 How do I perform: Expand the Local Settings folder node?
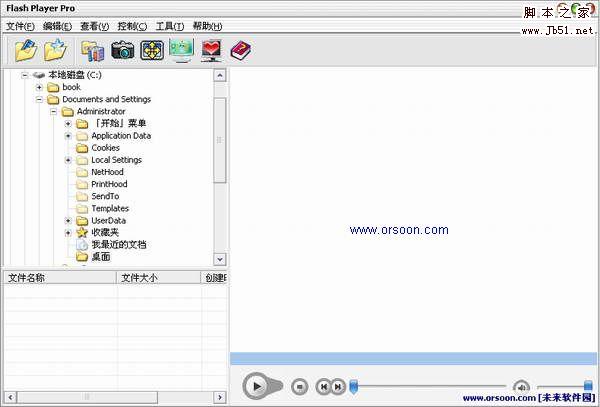(x=68, y=160)
